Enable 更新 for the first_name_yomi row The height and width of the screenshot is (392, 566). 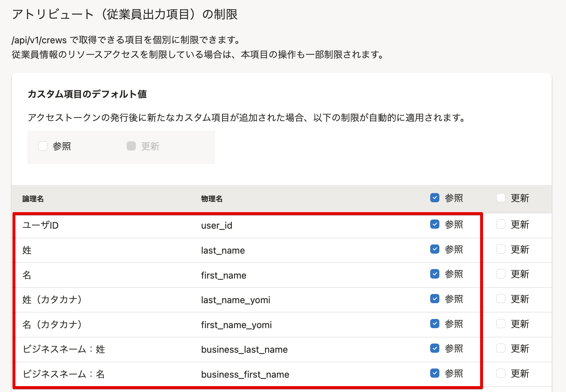pos(501,324)
